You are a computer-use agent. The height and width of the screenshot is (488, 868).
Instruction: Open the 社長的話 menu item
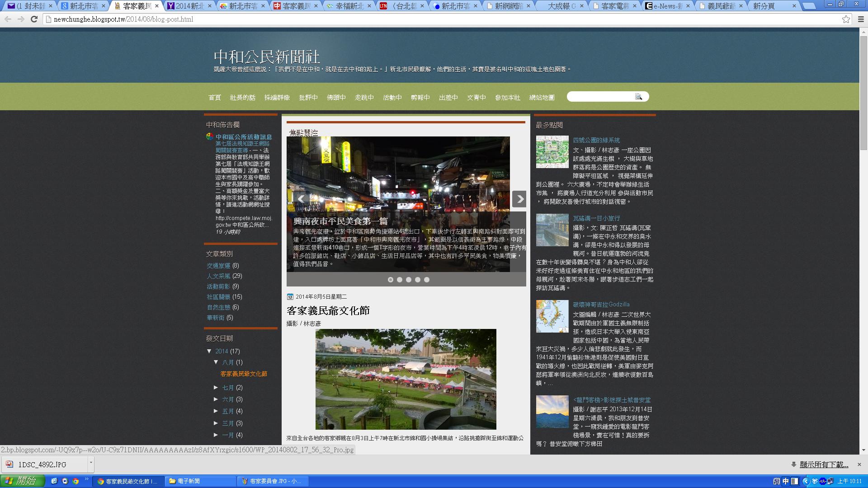[243, 97]
